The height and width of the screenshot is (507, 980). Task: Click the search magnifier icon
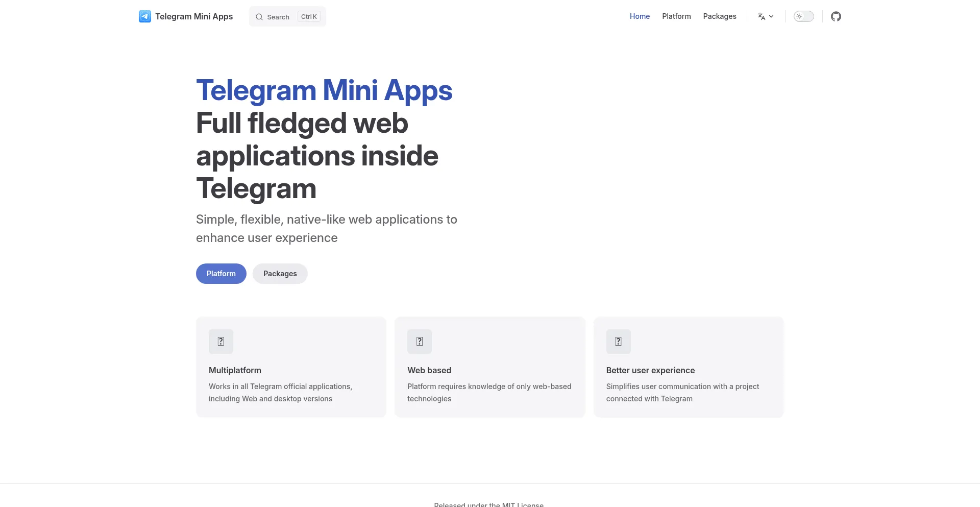tap(259, 17)
